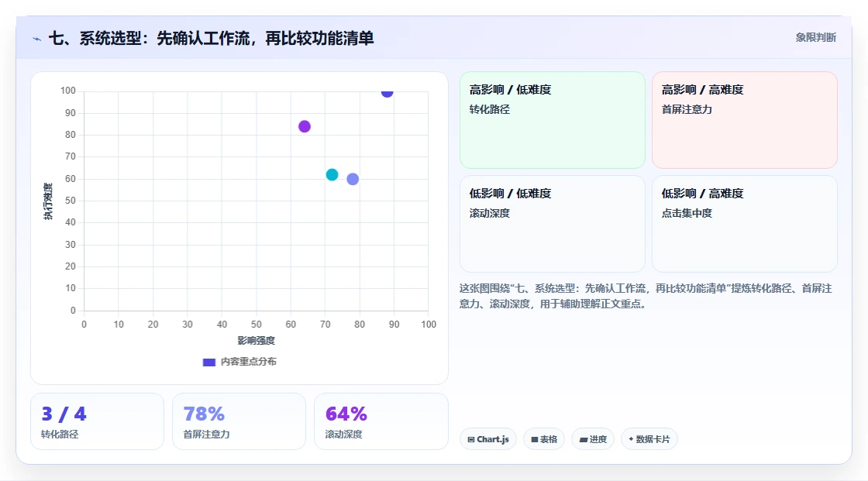Open the 高影响 / 低难度 quadrant card
This screenshot has height=481, width=868.
click(x=553, y=120)
